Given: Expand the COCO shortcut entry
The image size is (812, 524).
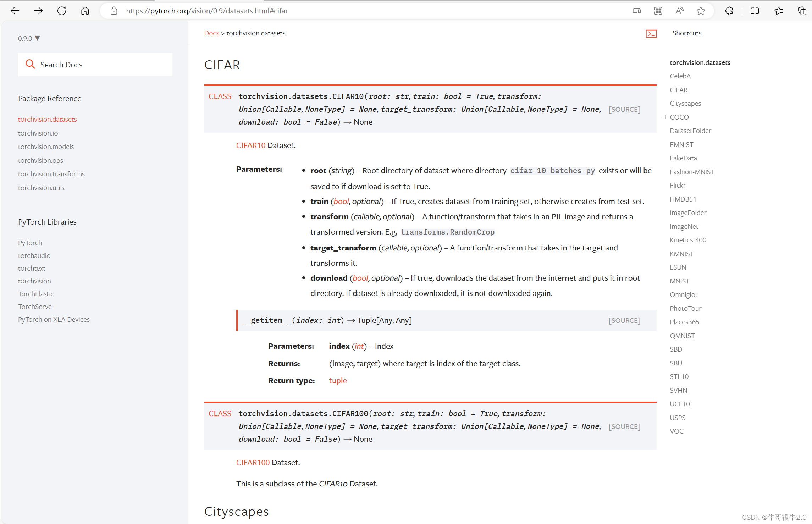Looking at the screenshot, I should [x=665, y=117].
